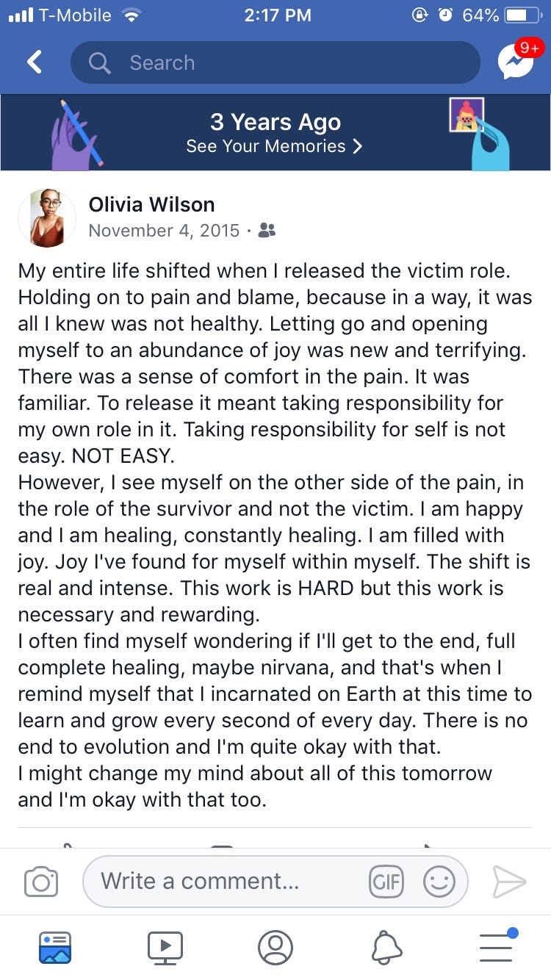551x980 pixels.
Task: Tap the send comment arrow
Action: tap(509, 882)
